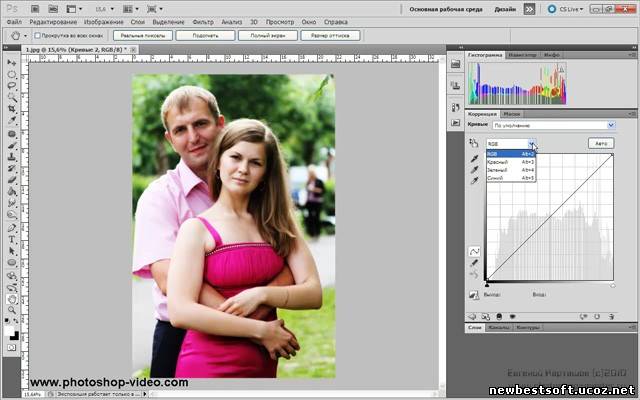Select the Crop tool
The height and width of the screenshot is (400, 640).
[11, 109]
